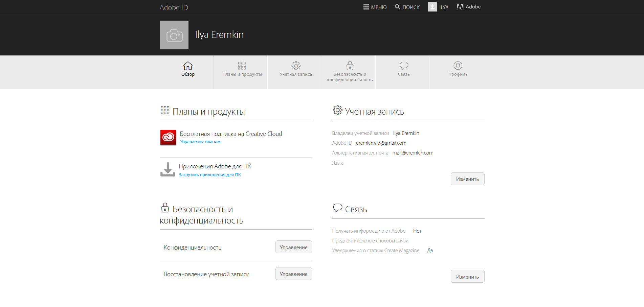Go to Безопасность и конфиденциальность tab

click(350, 71)
